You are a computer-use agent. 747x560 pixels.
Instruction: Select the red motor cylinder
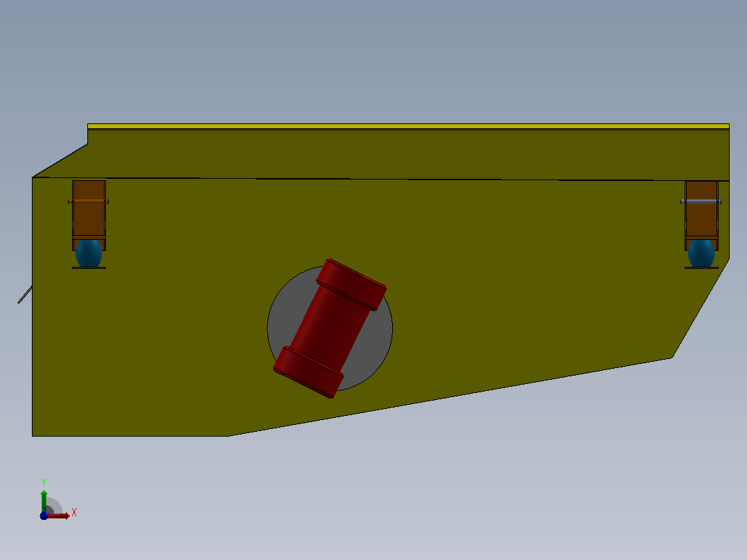(330, 329)
